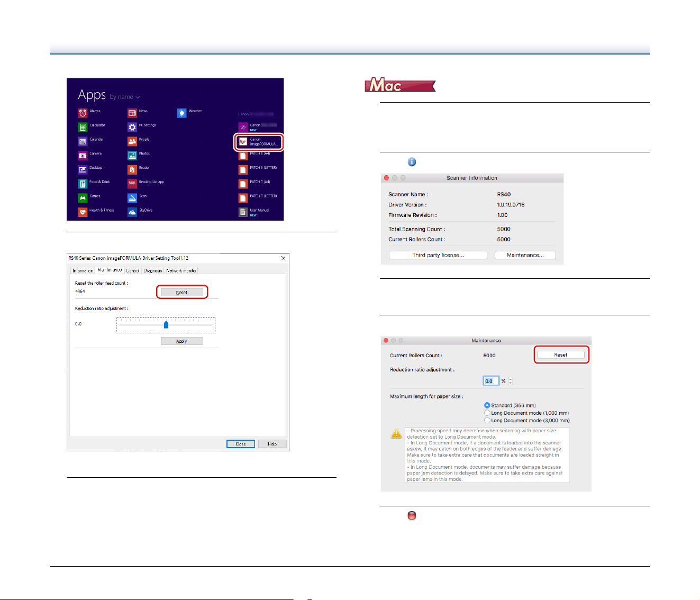Screen dimensions: 700x600
Task: Click the red close-button icon below Maintenance
Action: click(412, 515)
